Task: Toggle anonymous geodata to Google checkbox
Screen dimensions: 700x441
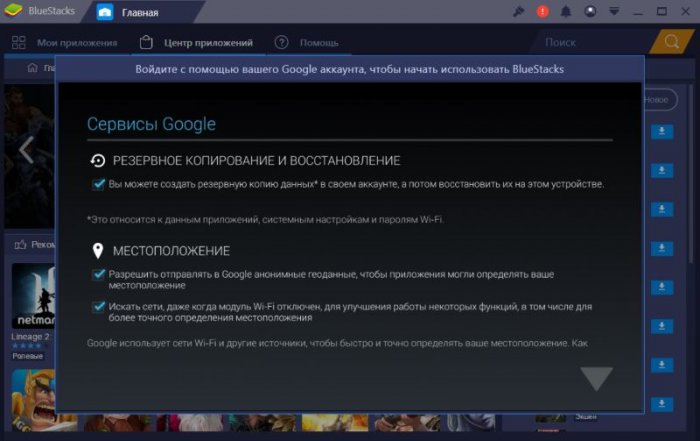Action: pos(98,275)
